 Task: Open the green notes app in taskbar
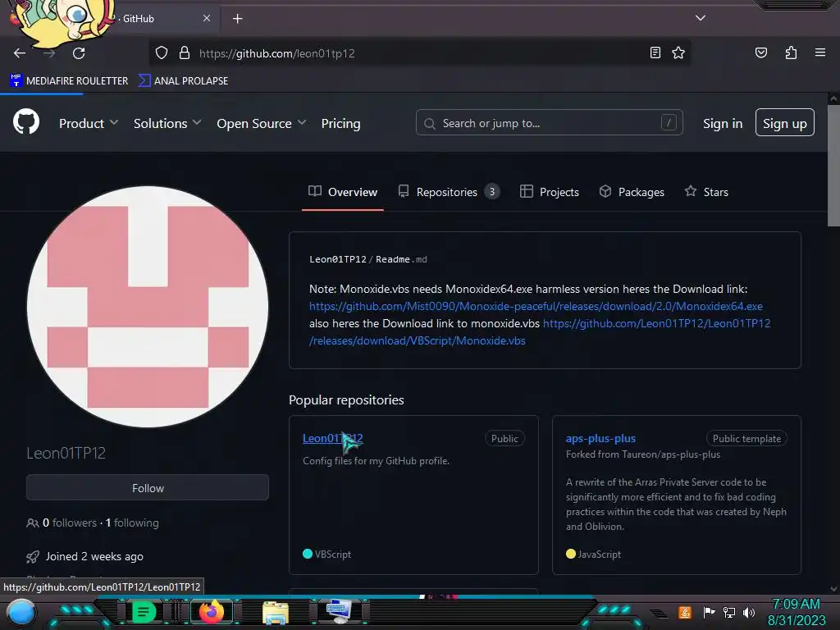tap(143, 612)
